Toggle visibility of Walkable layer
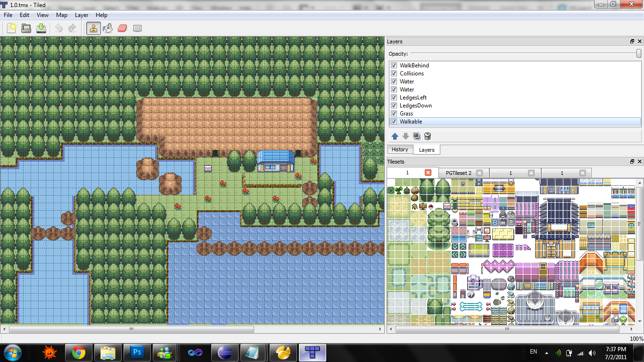644x362 pixels. point(394,122)
